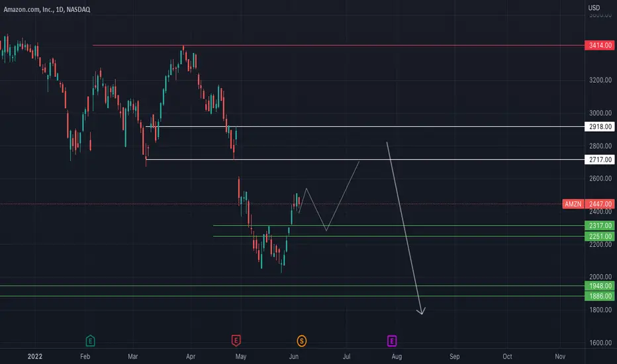
Task: Click the Apr label on time axis
Action: pyautogui.click(x=191, y=356)
